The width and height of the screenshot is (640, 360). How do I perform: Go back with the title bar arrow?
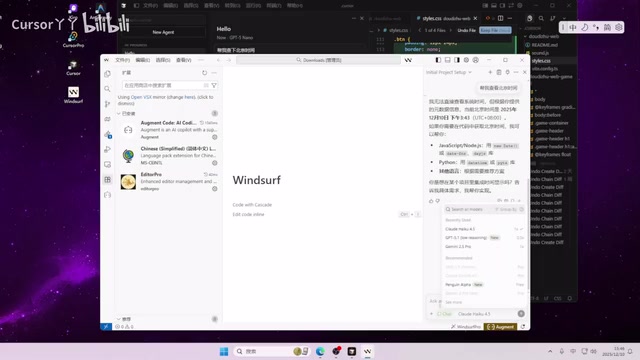(218, 60)
